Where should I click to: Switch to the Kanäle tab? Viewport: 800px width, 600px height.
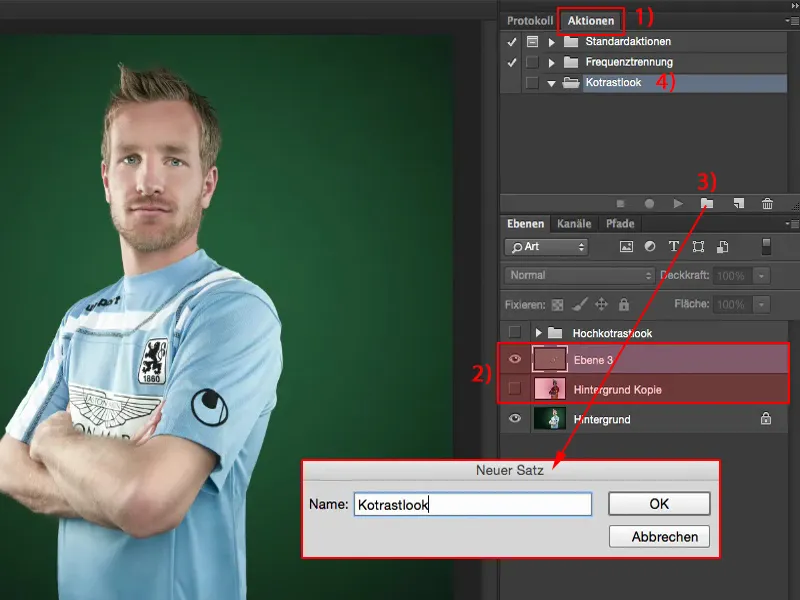(x=574, y=223)
